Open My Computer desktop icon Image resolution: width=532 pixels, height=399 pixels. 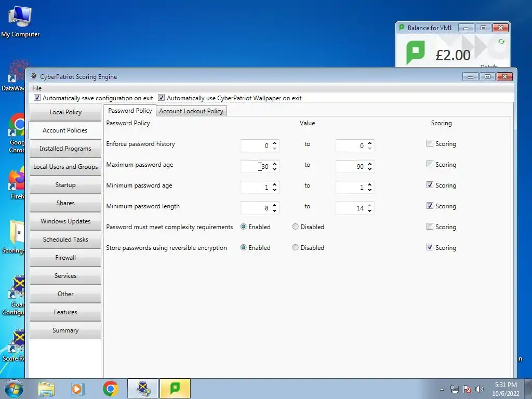[20, 21]
